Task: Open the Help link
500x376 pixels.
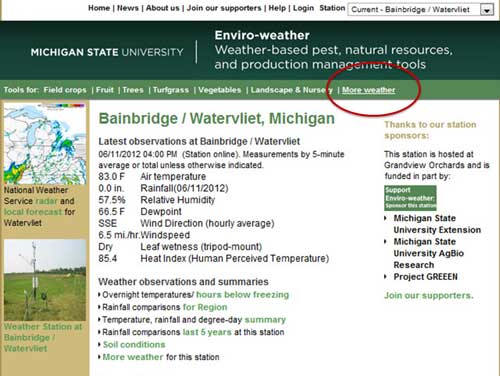Action: coord(277,8)
